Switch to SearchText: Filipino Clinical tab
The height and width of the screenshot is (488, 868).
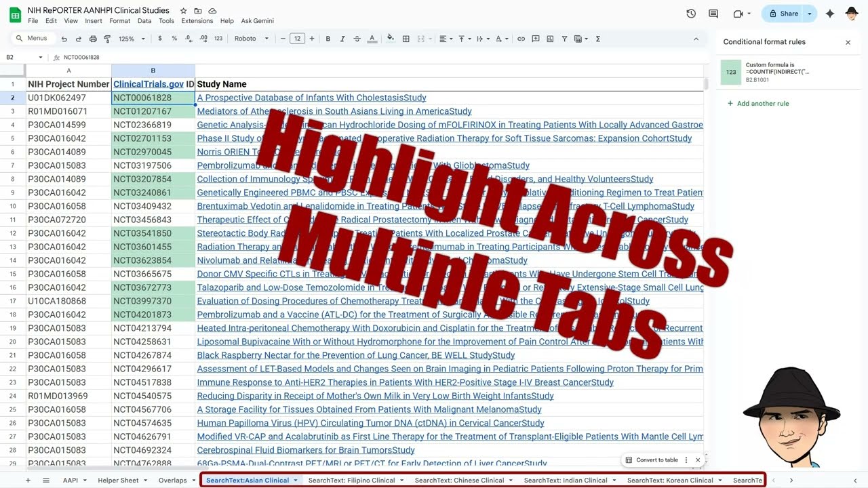pyautogui.click(x=356, y=480)
